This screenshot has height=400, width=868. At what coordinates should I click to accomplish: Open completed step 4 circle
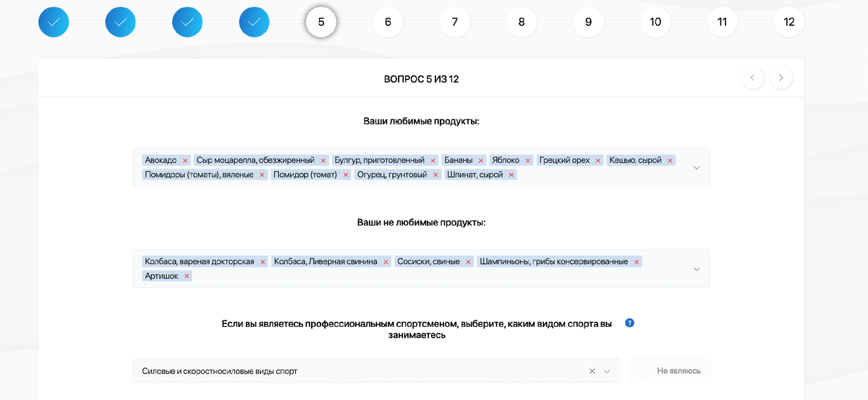[255, 22]
